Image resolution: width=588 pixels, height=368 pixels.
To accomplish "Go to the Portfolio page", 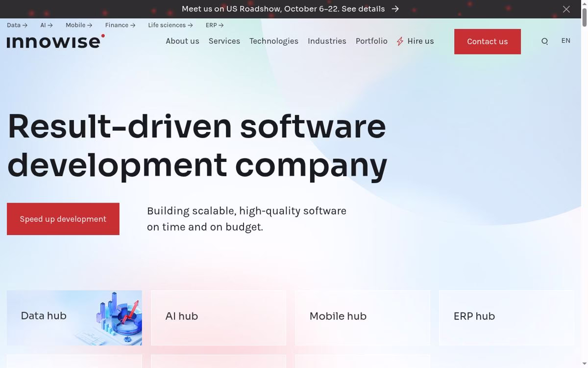I will click(371, 41).
